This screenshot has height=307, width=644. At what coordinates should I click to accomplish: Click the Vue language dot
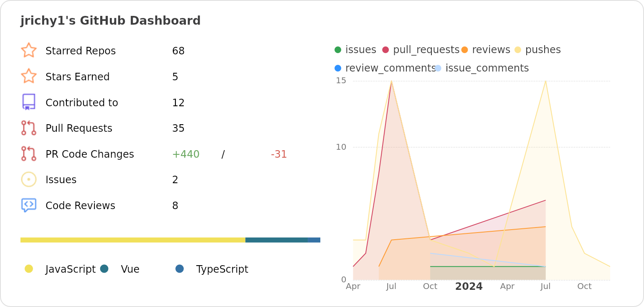104,269
